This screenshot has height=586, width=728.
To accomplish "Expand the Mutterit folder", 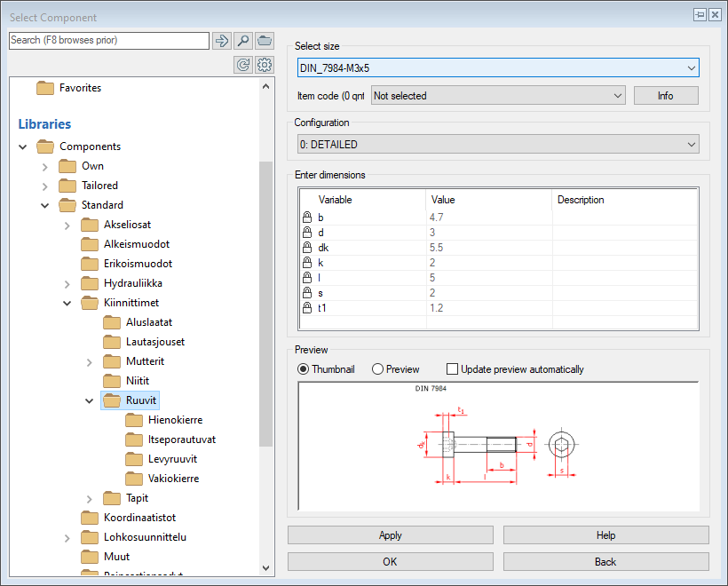I will click(x=89, y=361).
